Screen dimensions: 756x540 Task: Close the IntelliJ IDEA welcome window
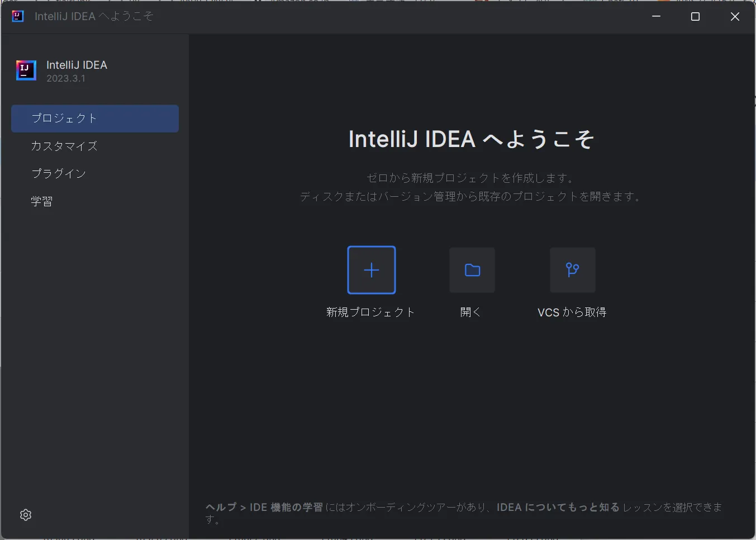coord(735,17)
